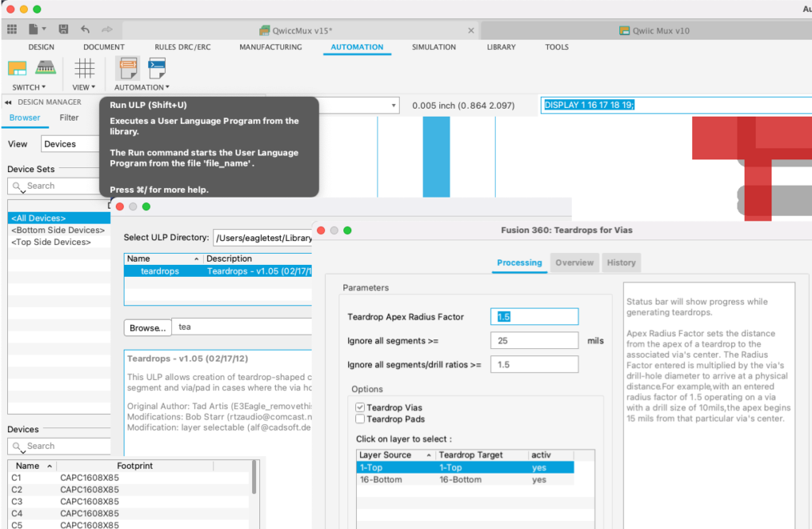The height and width of the screenshot is (529, 812).
Task: Open the VIEW dropdown menu
Action: click(x=83, y=87)
